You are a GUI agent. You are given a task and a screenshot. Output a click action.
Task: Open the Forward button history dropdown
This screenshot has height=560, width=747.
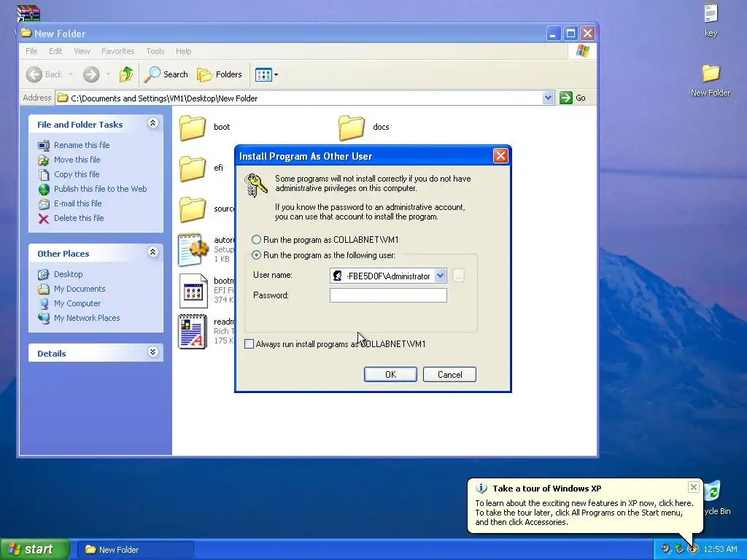[108, 74]
